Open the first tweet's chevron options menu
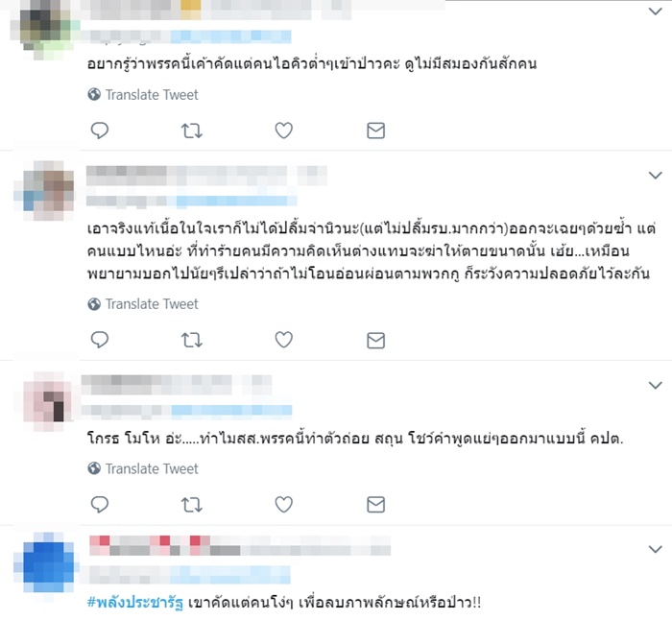The height and width of the screenshot is (620, 672). coord(656,12)
